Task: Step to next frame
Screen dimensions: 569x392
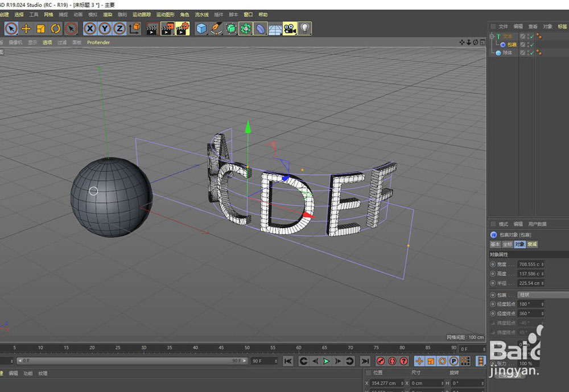Action: 338,361
